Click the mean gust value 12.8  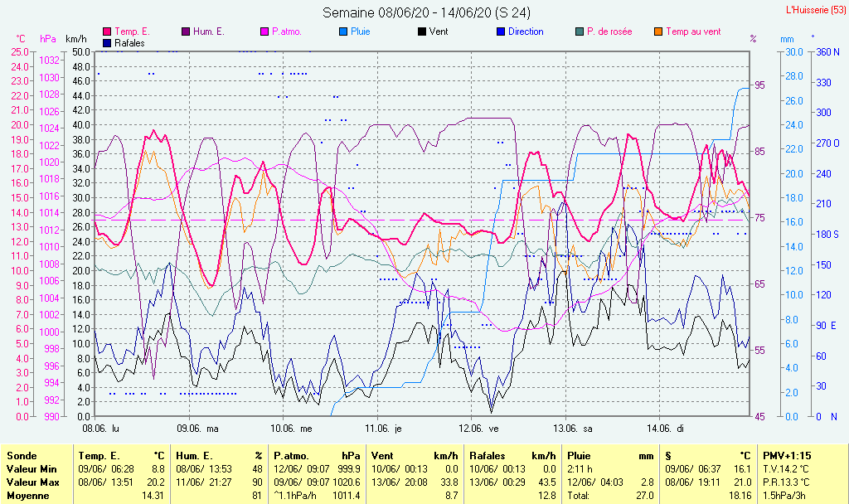point(547,496)
